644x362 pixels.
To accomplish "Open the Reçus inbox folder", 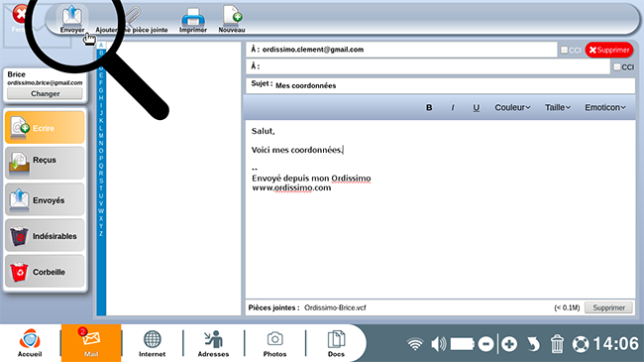I will [x=45, y=163].
